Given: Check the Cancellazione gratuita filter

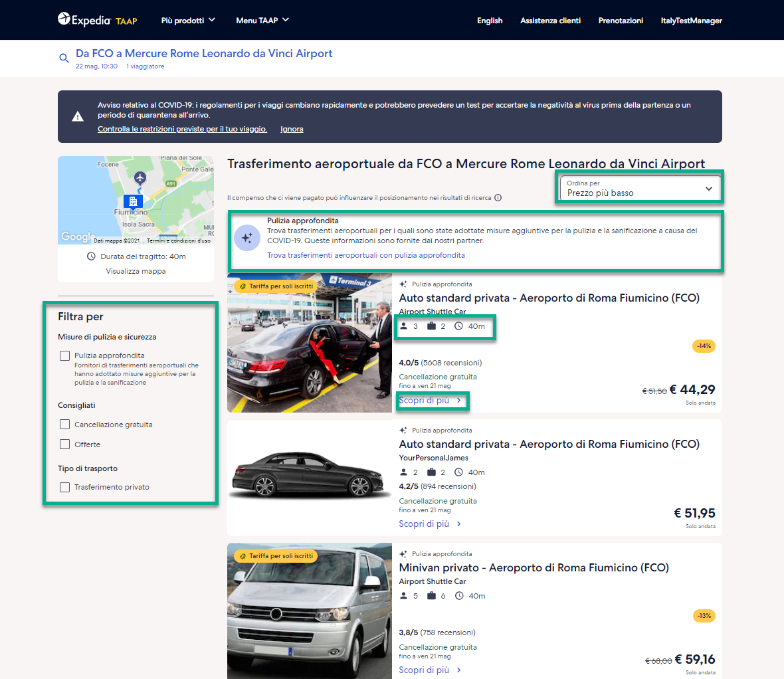Looking at the screenshot, I should [x=64, y=425].
